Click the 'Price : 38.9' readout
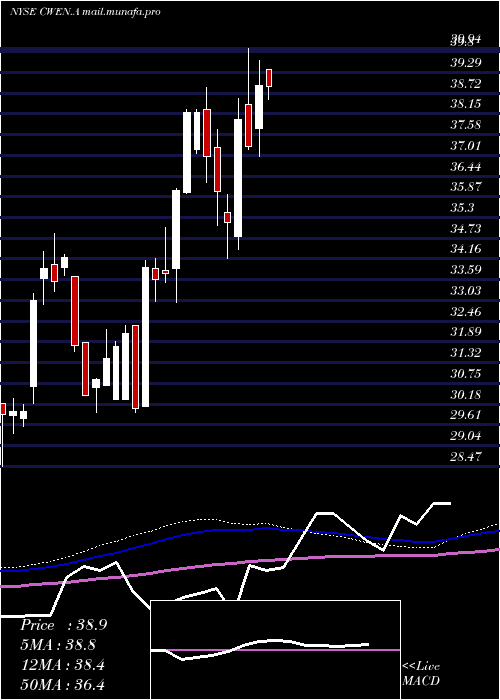500x700 pixels. click(x=63, y=625)
